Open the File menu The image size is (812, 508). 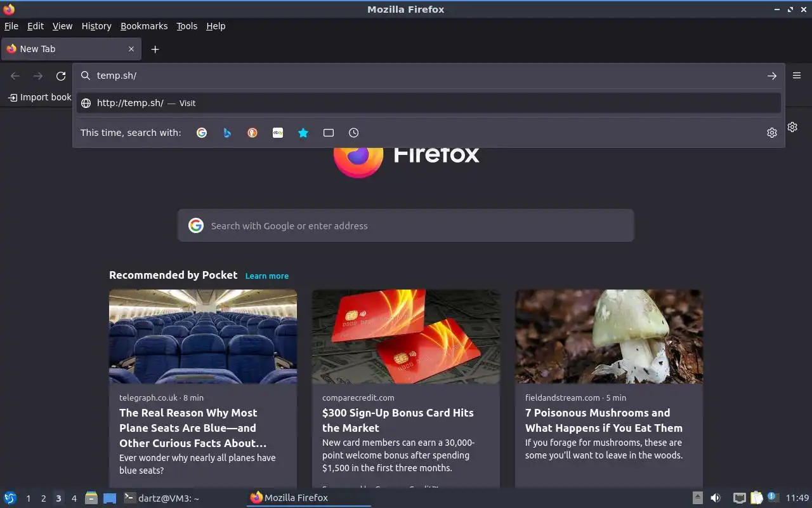pos(11,26)
